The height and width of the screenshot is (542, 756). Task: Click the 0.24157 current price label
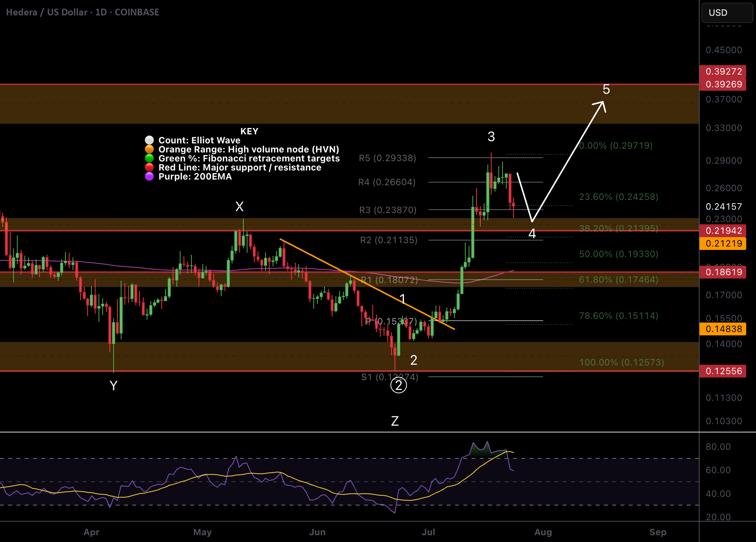(724, 207)
